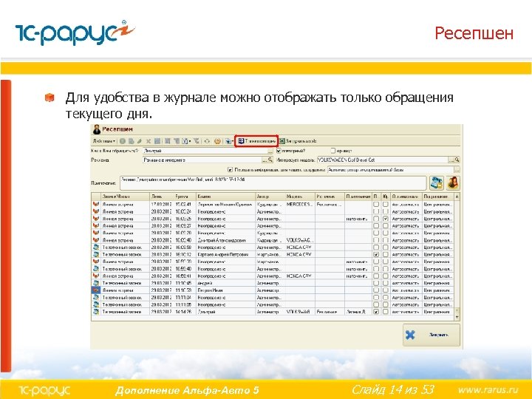
Task: Sort by the Время column header
Action: pos(185,196)
